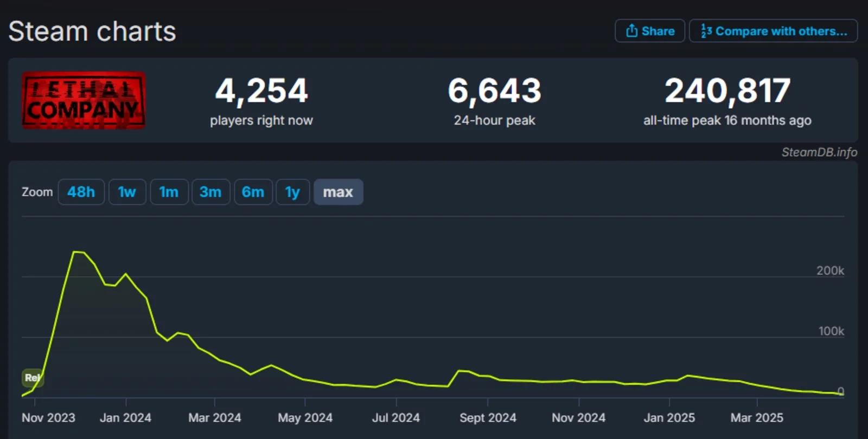Click the Lethal Company game logo
Screen dimensions: 868x439
coord(84,100)
